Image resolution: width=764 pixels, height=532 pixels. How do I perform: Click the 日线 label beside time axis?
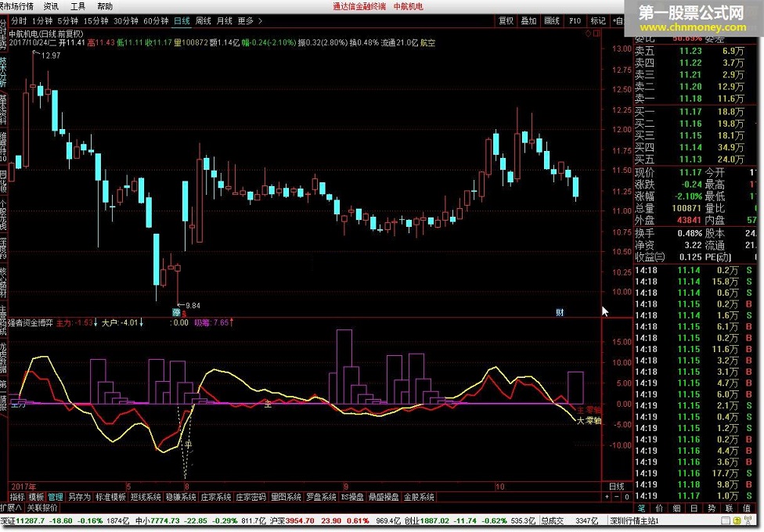click(x=617, y=487)
